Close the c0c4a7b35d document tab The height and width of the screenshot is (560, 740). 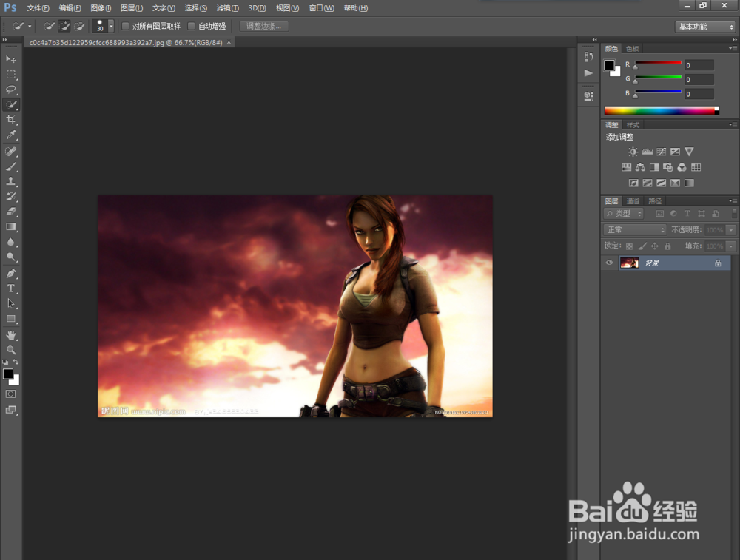pyautogui.click(x=229, y=42)
